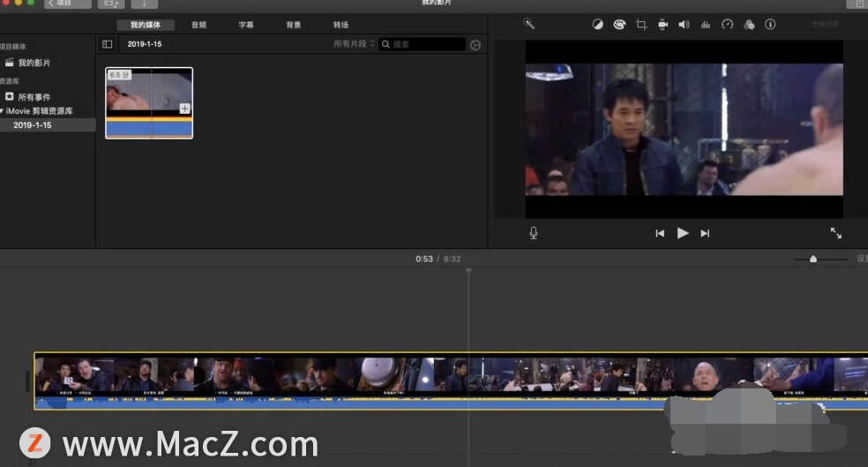Select the 6.5 分 clip thumbnail
This screenshot has height=467, width=868.
pos(149,103)
